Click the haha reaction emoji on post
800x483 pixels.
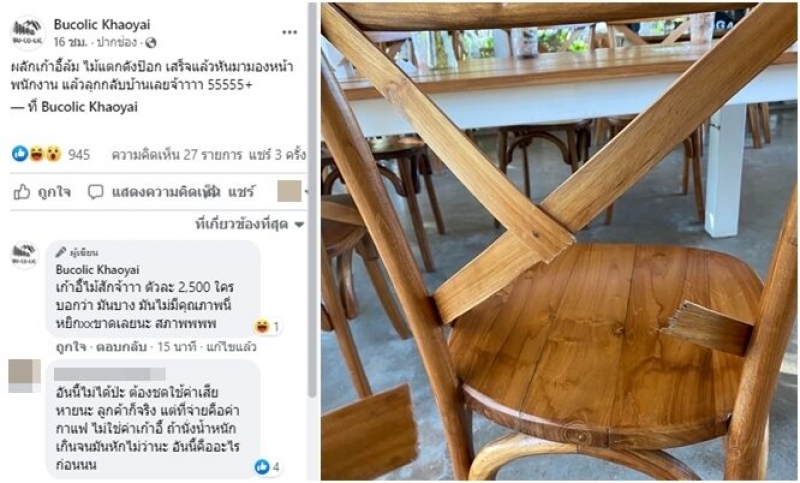click(37, 154)
